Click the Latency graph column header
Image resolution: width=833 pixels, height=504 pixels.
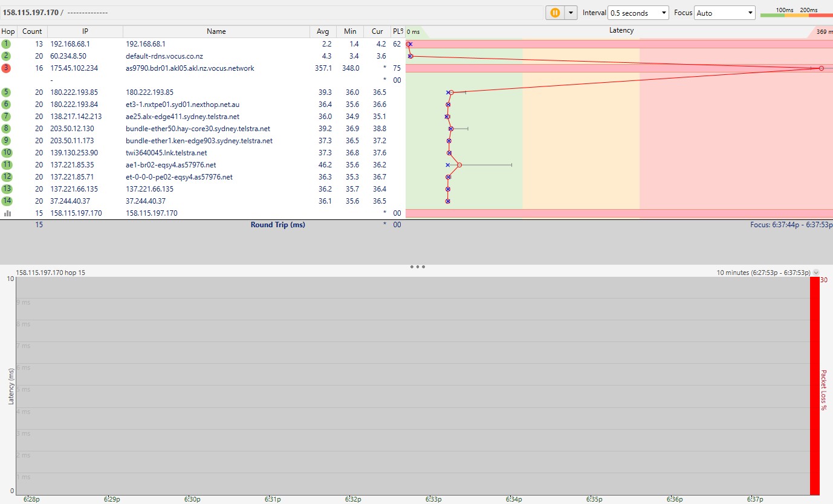coord(621,31)
